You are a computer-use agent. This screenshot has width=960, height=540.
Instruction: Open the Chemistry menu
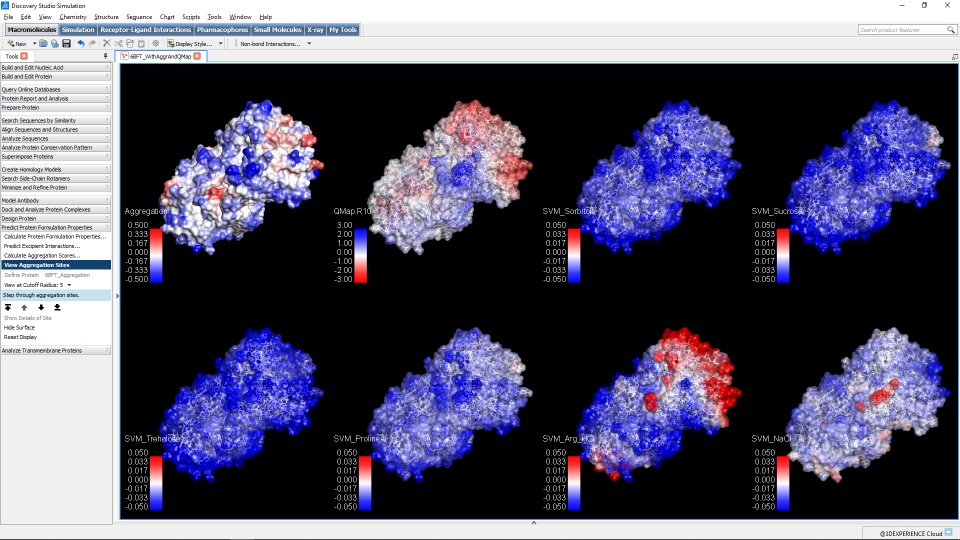(73, 17)
